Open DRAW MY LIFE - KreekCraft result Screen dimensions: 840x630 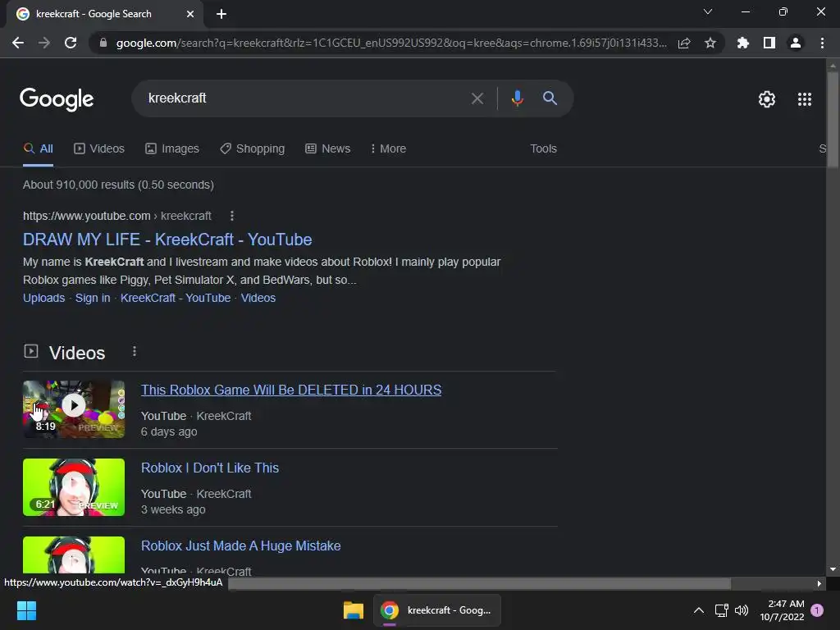point(167,240)
